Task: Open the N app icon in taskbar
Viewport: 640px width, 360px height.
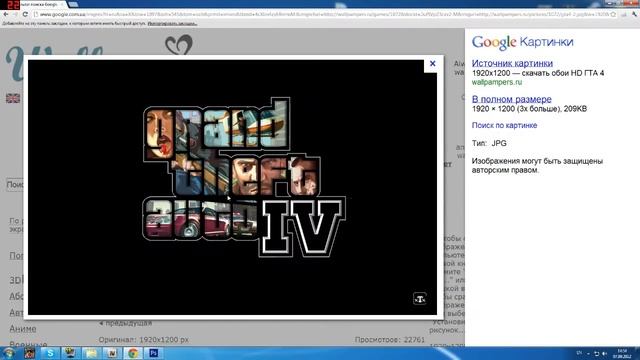Action: coord(112,353)
